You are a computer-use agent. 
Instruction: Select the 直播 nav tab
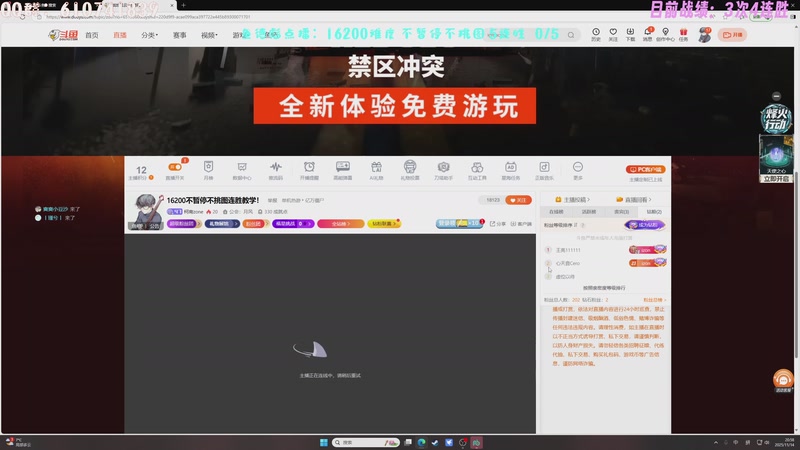point(120,35)
